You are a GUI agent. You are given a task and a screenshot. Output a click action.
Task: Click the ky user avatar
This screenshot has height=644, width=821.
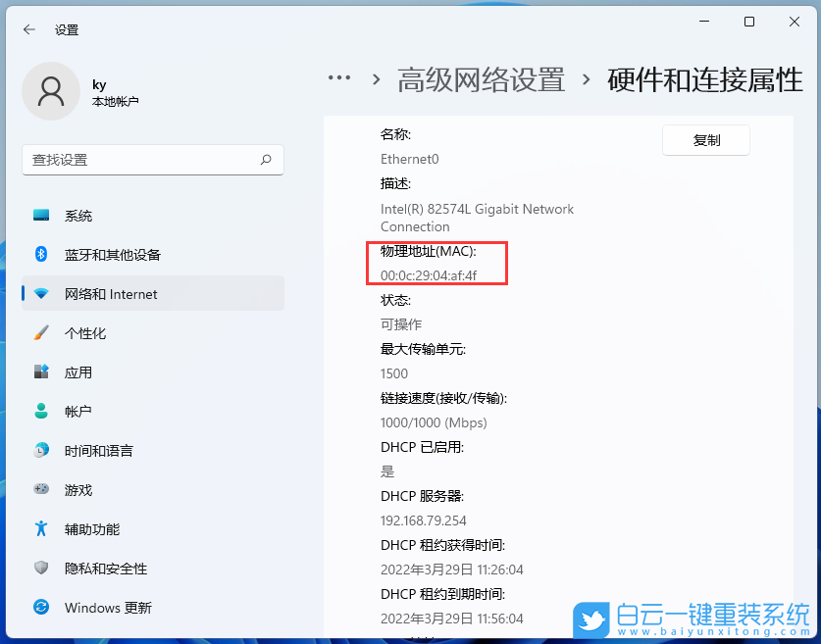pos(51,90)
